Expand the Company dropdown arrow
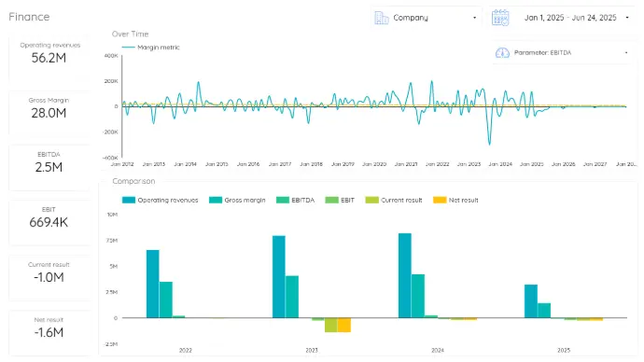Image resolution: width=644 pixels, height=362 pixels. [x=474, y=18]
